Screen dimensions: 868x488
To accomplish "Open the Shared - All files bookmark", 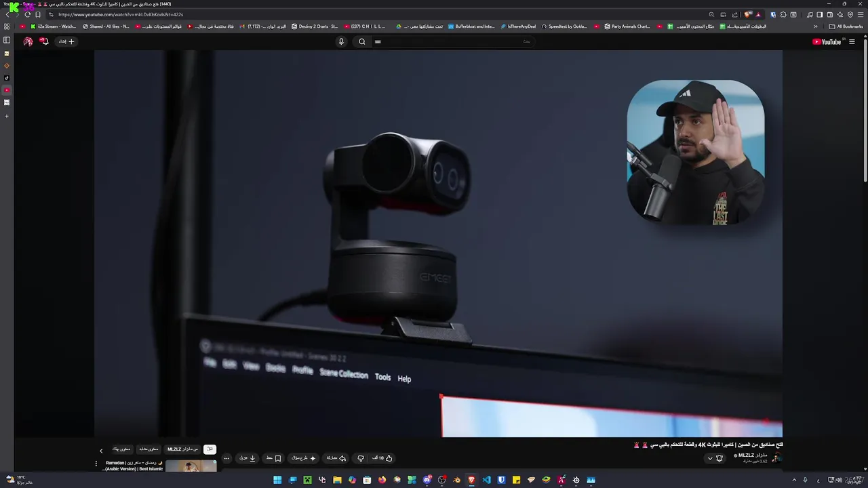I will click(106, 26).
